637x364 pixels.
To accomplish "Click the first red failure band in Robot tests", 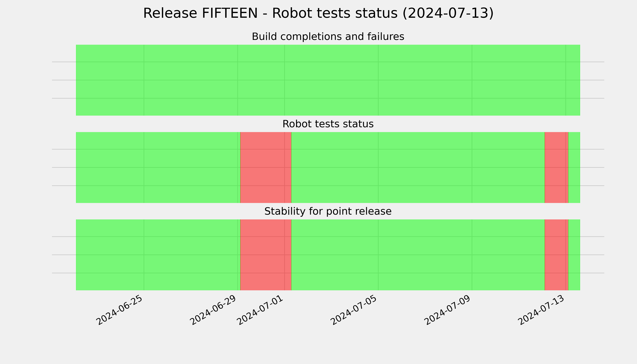I will (x=266, y=167).
